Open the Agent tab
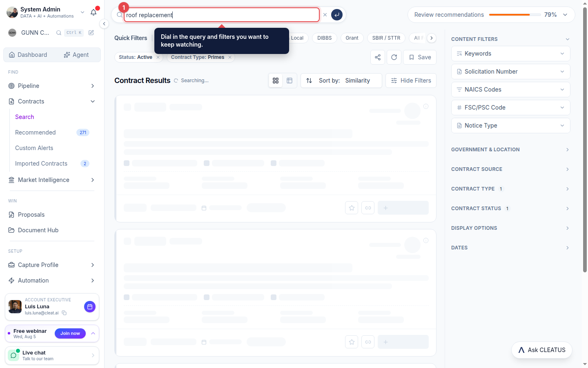588x368 pixels. coord(76,55)
